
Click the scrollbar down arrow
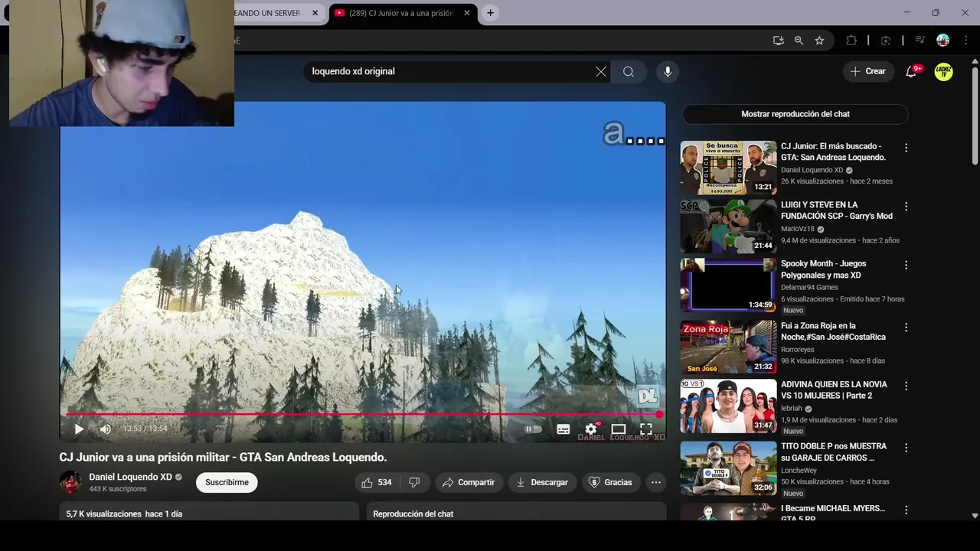click(975, 516)
